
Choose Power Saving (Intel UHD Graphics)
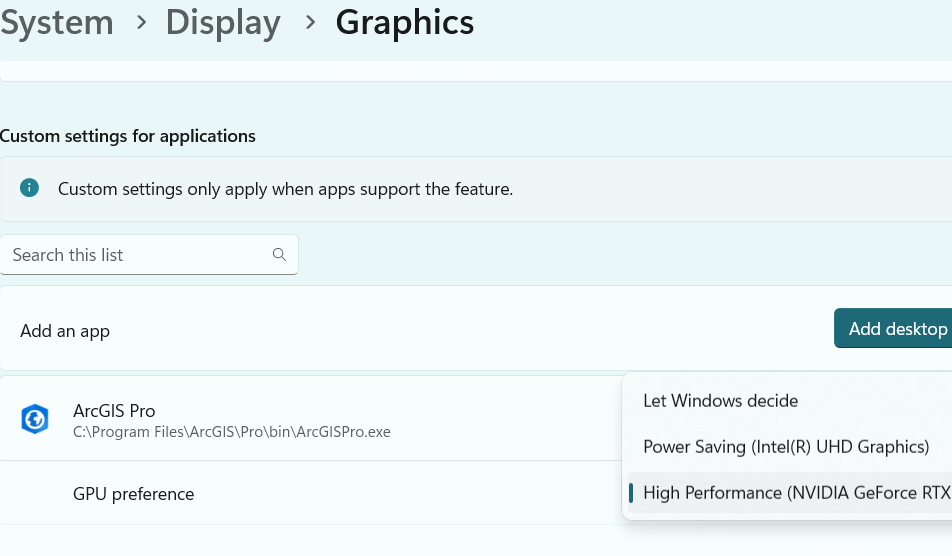click(x=786, y=447)
